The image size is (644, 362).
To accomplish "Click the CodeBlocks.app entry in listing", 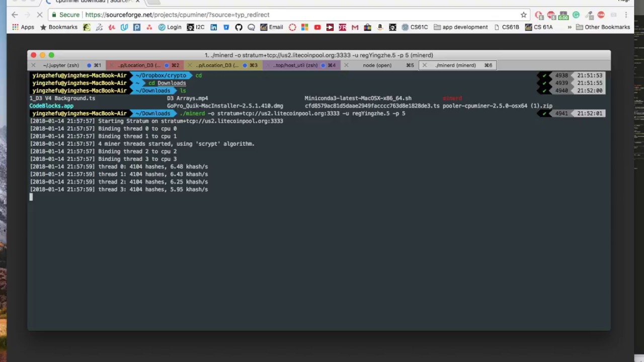I will coord(51,106).
